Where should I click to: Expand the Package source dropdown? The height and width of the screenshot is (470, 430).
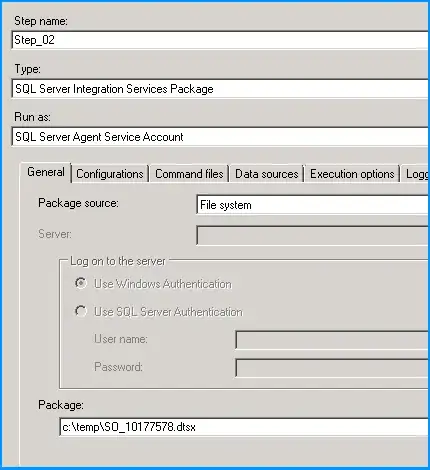tap(312, 205)
